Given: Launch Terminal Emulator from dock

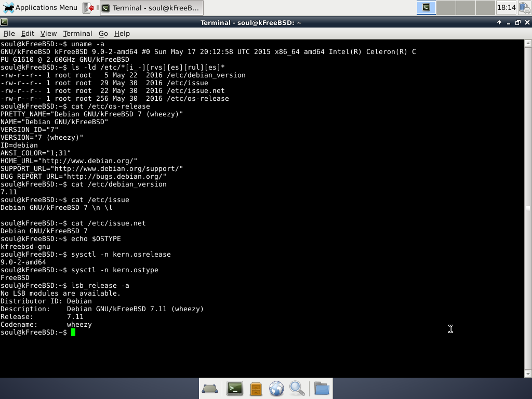Looking at the screenshot, I should (235, 389).
